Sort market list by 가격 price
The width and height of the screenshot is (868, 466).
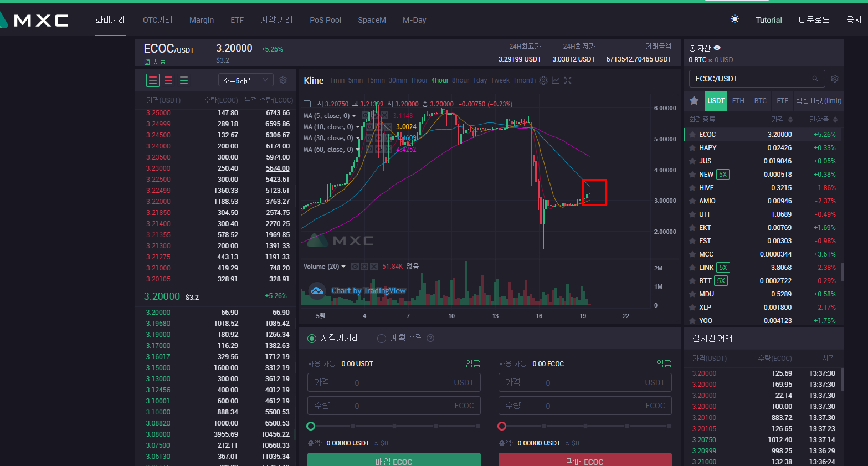tap(782, 120)
